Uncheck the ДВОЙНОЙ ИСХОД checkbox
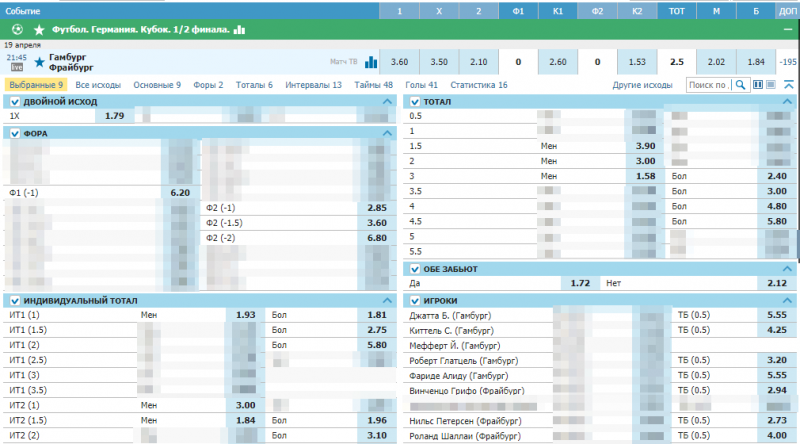The width and height of the screenshot is (800, 444). click(x=14, y=102)
